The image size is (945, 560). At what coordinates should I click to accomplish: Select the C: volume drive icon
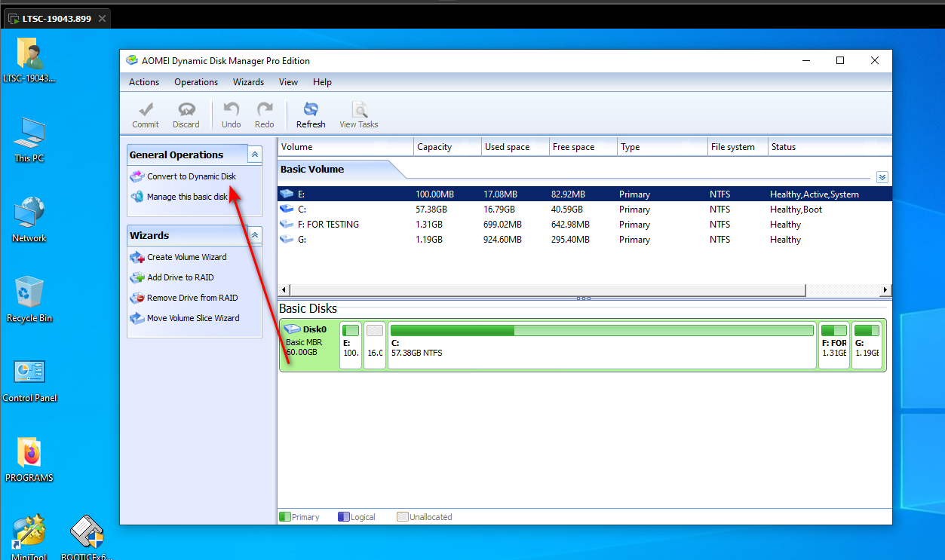[287, 209]
